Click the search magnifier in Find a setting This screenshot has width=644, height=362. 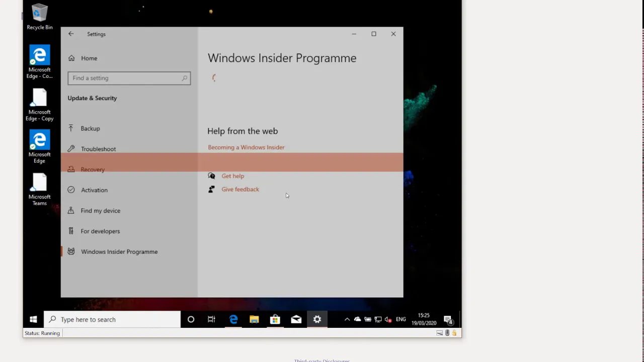click(x=185, y=78)
